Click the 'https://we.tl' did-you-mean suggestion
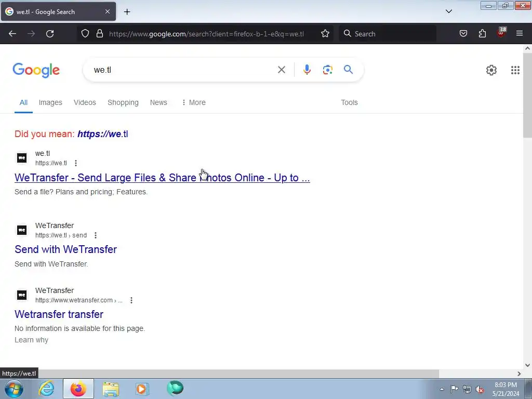The image size is (532, 399). [102, 134]
